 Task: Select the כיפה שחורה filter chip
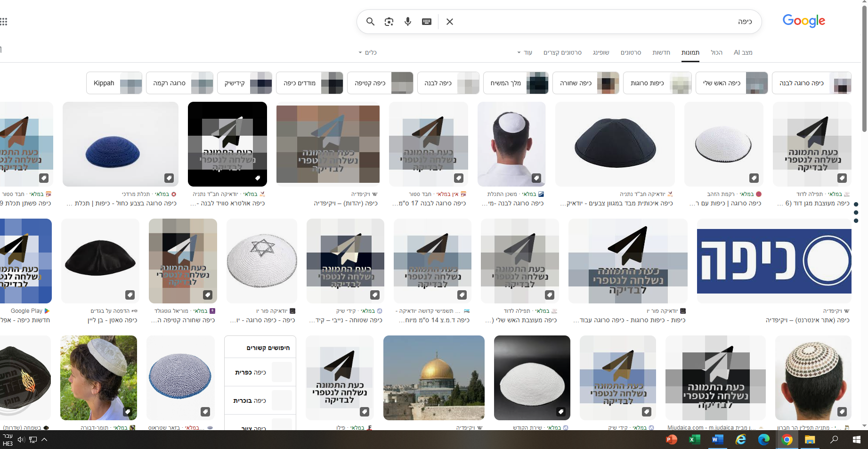(585, 83)
